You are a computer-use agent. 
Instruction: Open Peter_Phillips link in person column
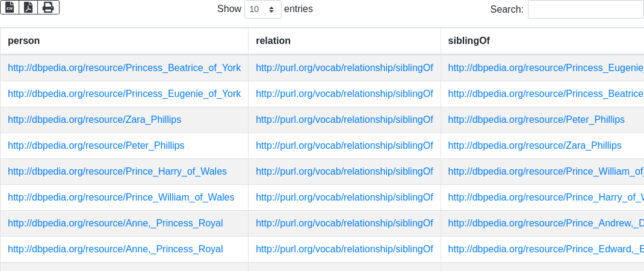click(96, 146)
